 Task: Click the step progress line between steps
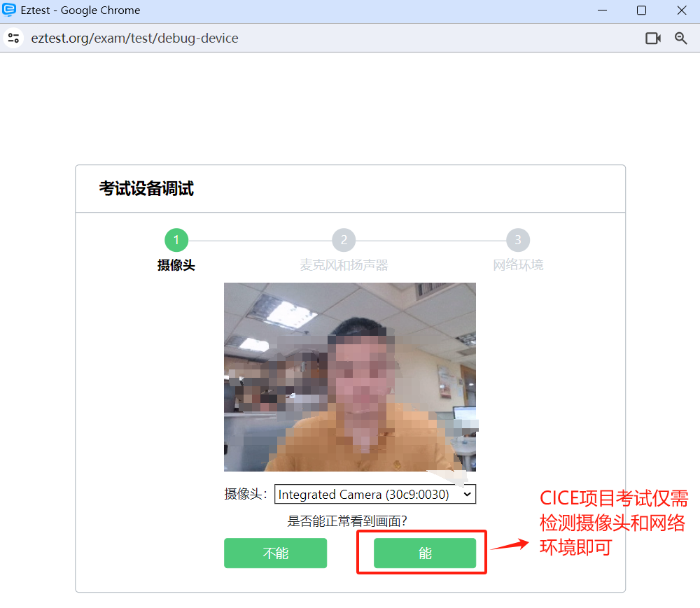[259, 240]
